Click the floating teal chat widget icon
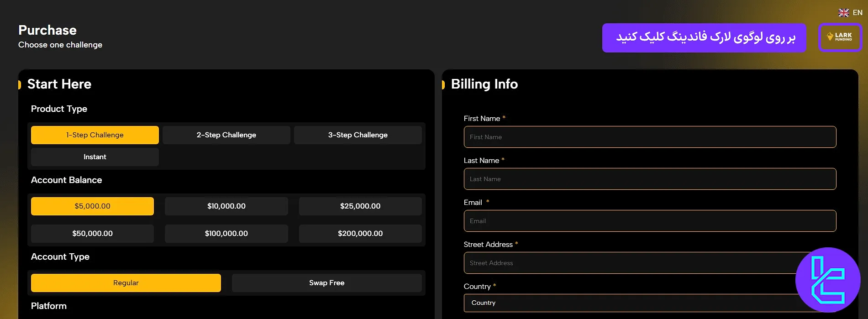 pos(827,280)
